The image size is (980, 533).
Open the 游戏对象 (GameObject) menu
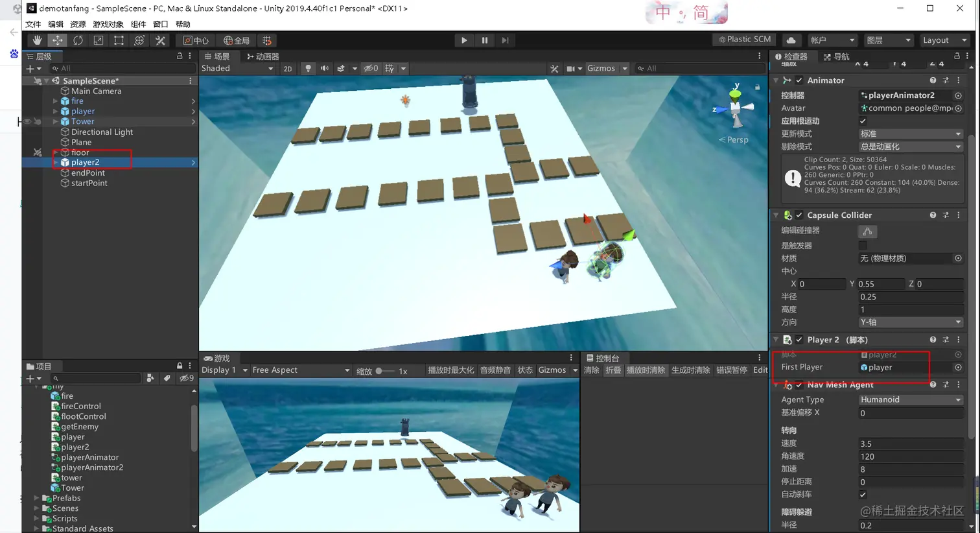click(108, 25)
